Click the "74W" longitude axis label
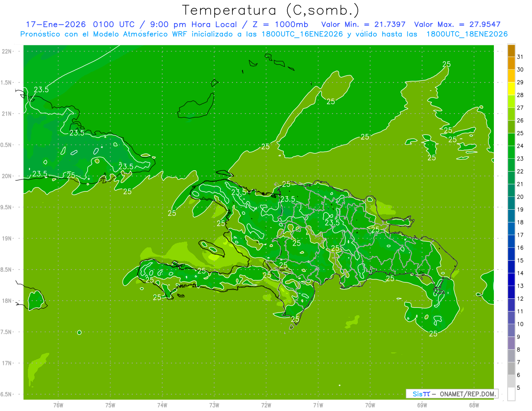The height and width of the screenshot is (411, 532). pos(162,405)
